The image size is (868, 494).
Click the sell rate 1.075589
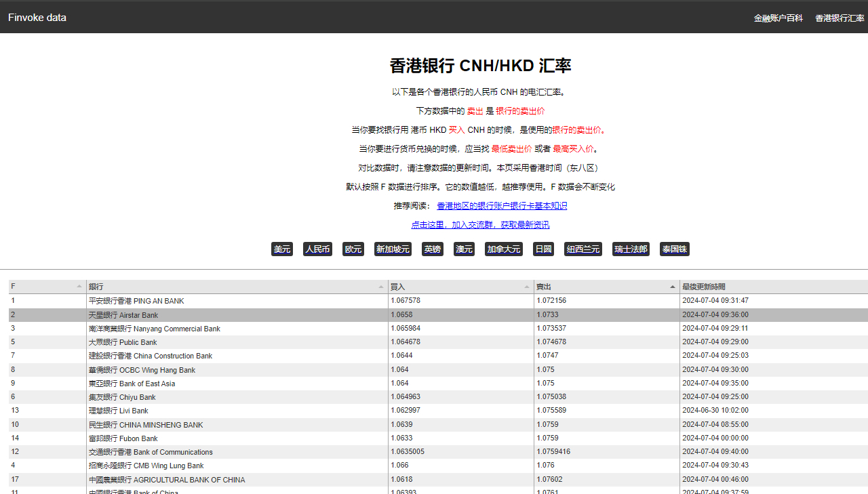click(551, 410)
